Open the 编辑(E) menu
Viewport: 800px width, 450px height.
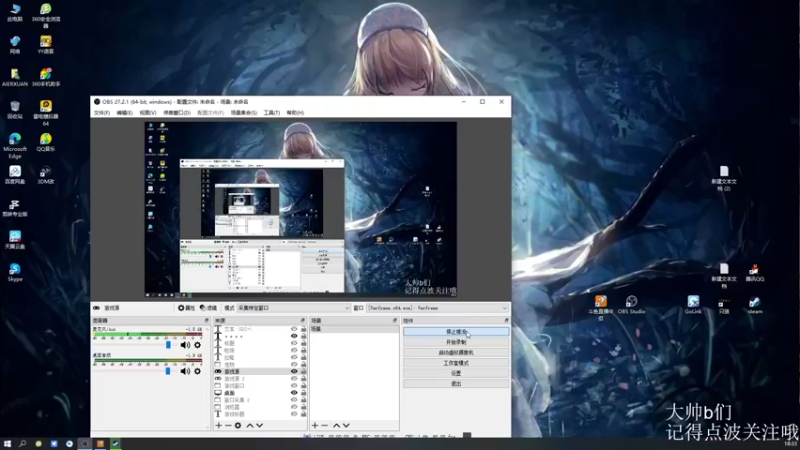pyautogui.click(x=124, y=113)
